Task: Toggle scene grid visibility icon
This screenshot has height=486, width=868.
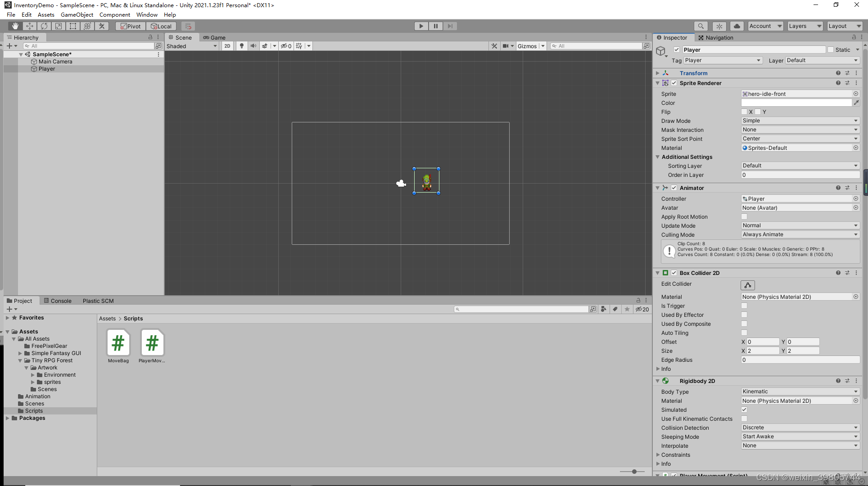Action: pyautogui.click(x=299, y=46)
